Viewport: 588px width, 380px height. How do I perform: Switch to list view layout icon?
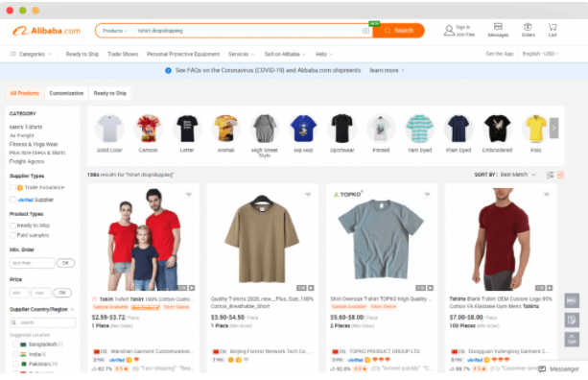pyautogui.click(x=551, y=175)
